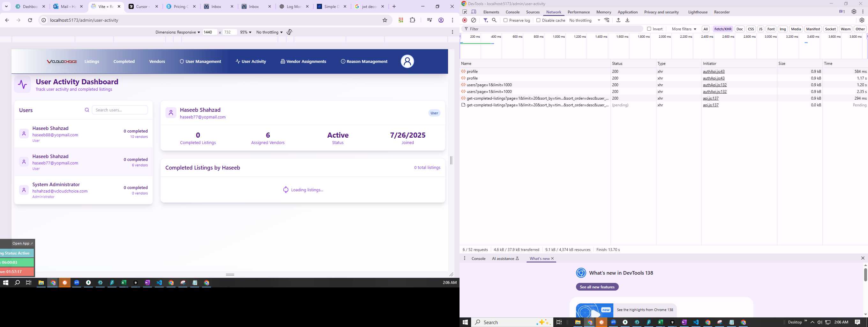Image resolution: width=868 pixels, height=327 pixels.
Task: Open the Application panel
Action: tap(627, 12)
